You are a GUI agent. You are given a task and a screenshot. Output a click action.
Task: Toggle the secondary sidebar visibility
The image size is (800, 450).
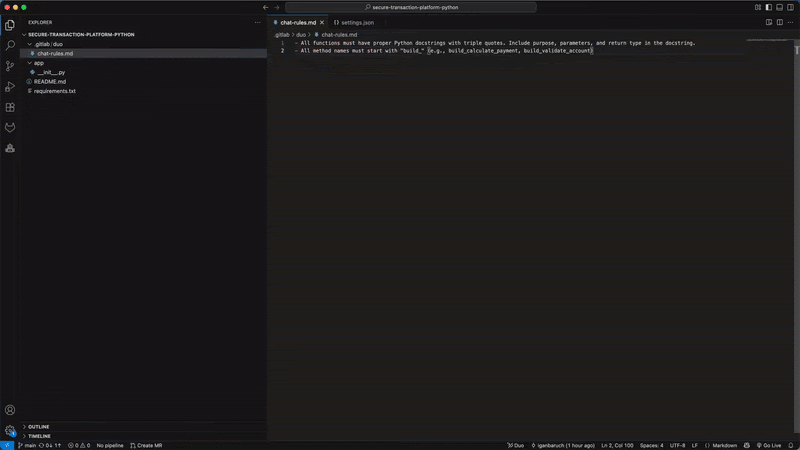[x=790, y=7]
